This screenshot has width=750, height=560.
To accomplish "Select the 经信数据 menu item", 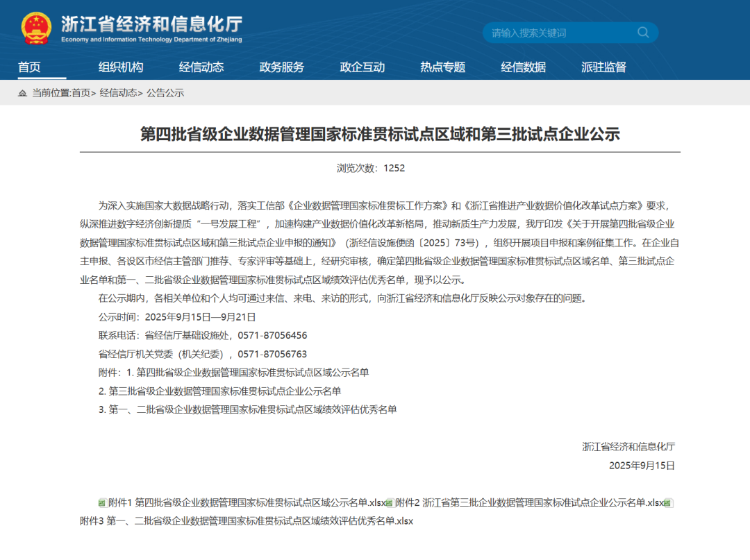I will point(524,67).
